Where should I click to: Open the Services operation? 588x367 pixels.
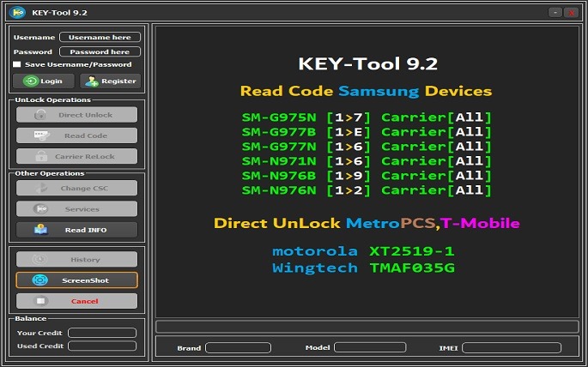tap(76, 208)
